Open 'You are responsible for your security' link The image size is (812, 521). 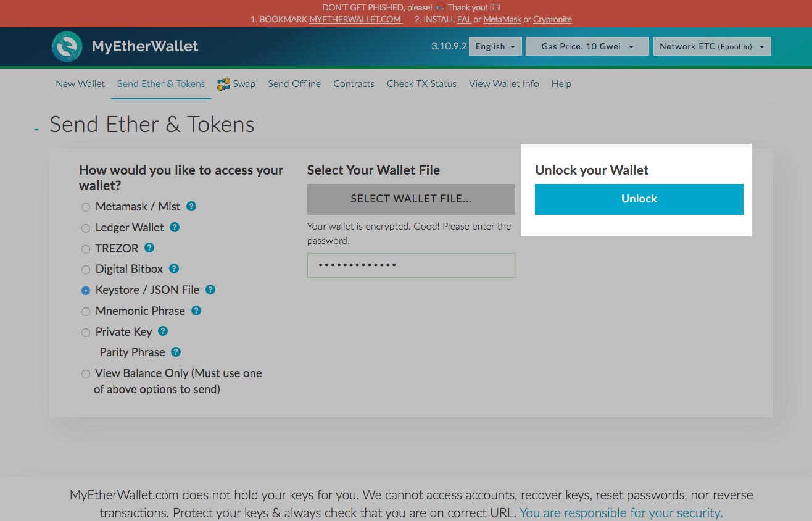(621, 513)
